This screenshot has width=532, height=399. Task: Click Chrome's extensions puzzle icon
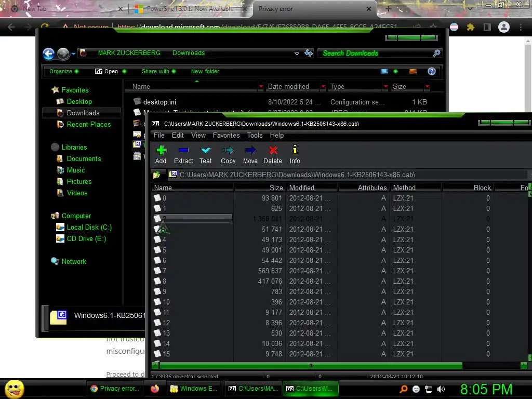pyautogui.click(x=471, y=27)
